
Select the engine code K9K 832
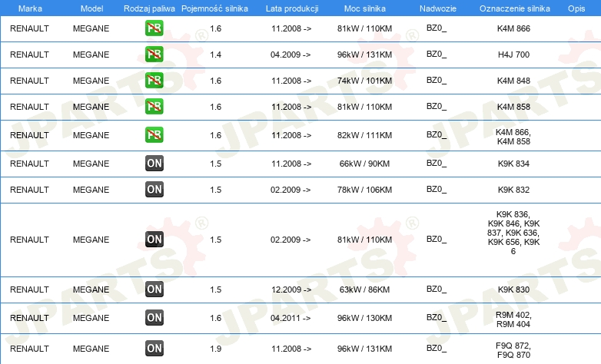(x=513, y=190)
